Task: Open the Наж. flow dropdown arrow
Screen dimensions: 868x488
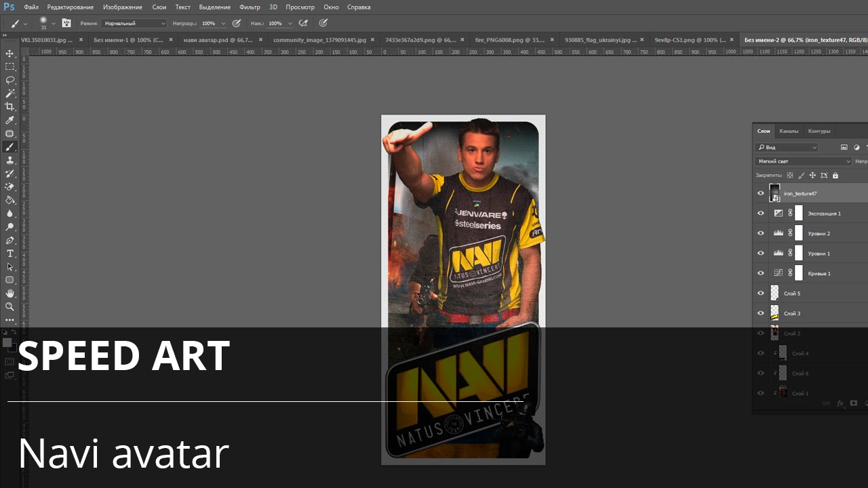Action: click(x=290, y=23)
